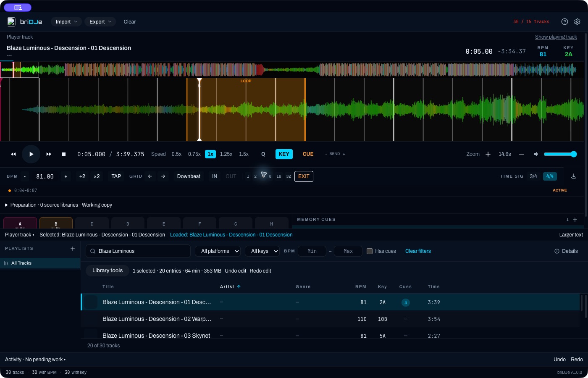This screenshot has width=588, height=378.
Task: Sort the table by Artist column
Action: pos(230,287)
